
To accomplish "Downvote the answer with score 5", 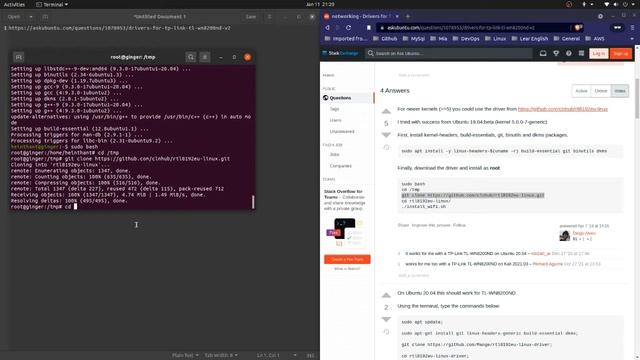I will tap(386, 135).
